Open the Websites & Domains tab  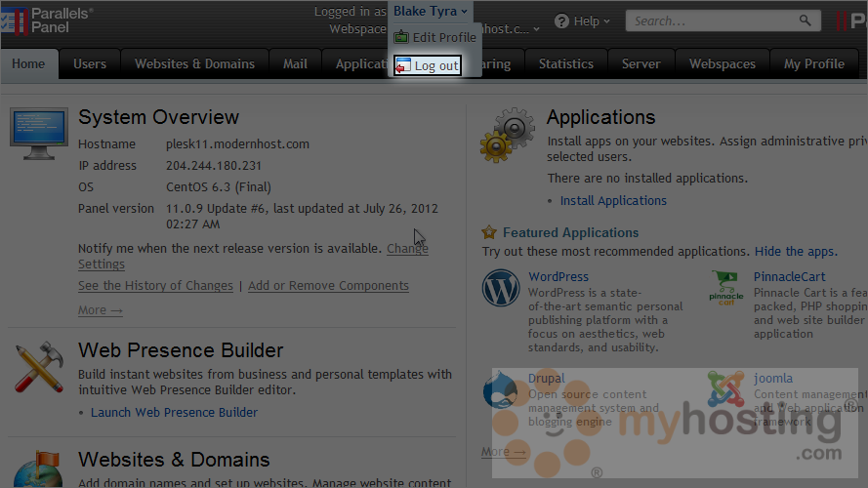[195, 63]
